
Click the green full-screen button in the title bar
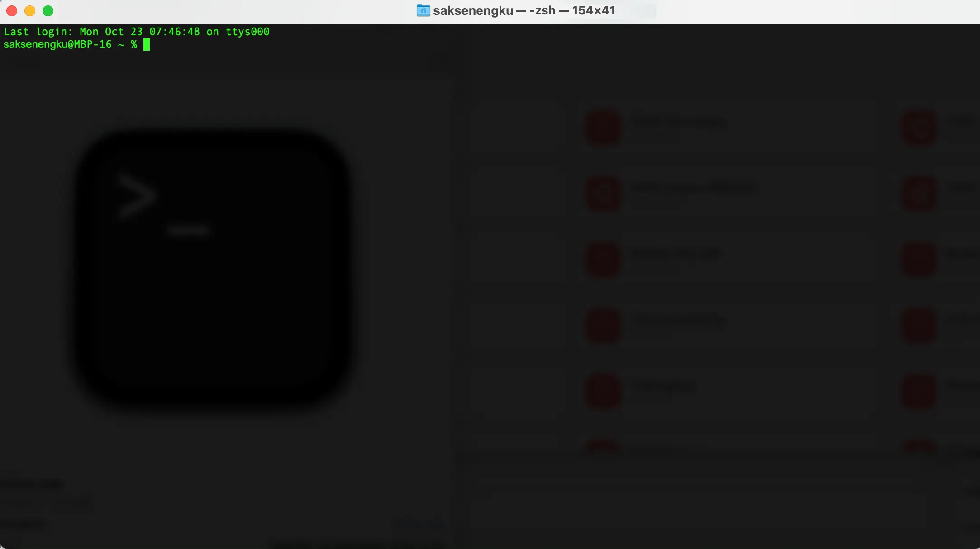point(48,11)
